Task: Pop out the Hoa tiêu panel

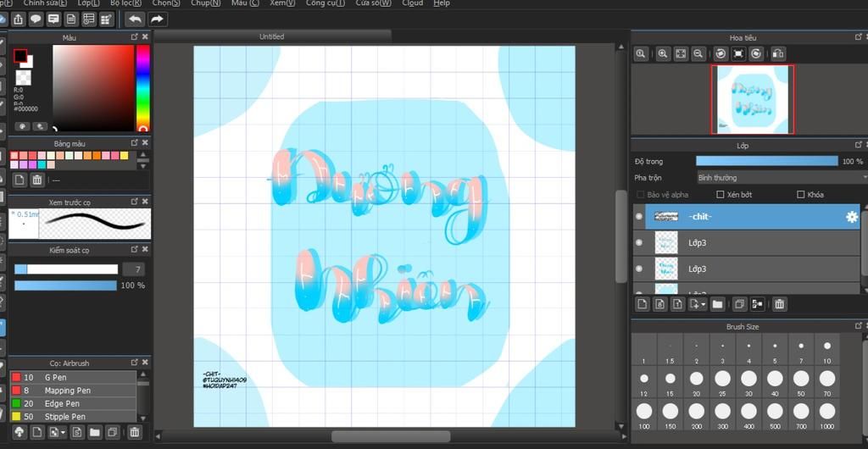Action: pos(860,36)
